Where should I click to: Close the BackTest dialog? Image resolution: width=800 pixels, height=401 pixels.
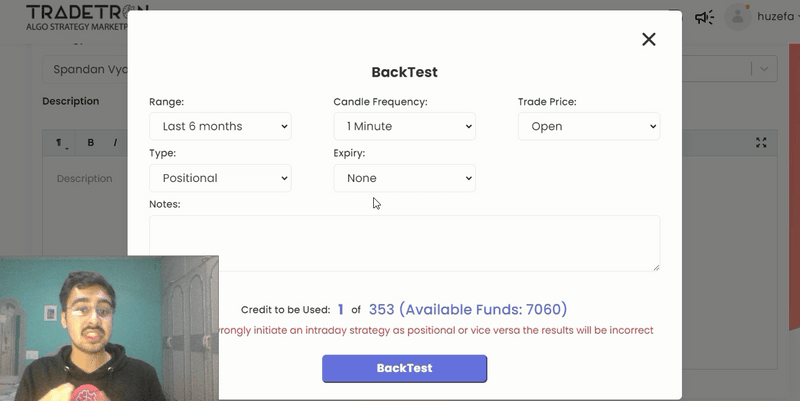[649, 39]
